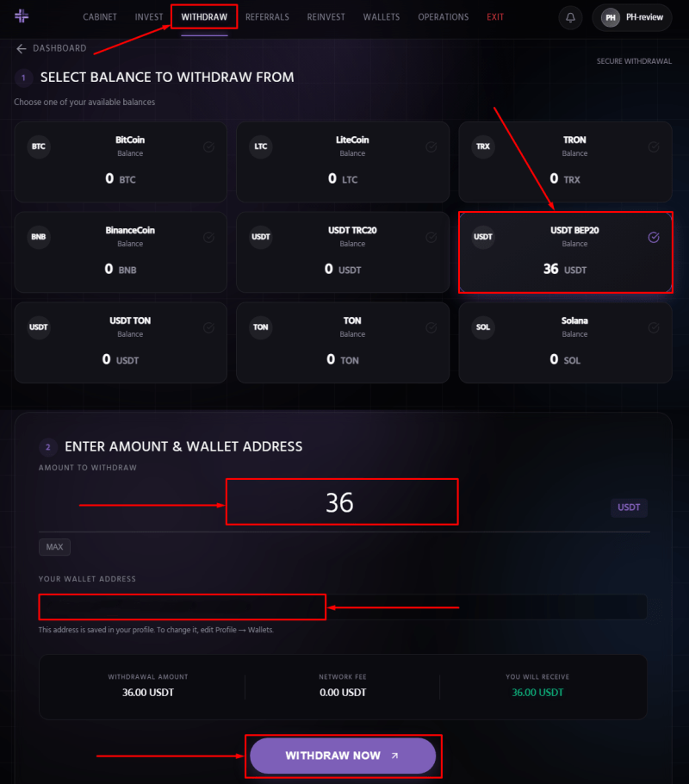
Task: Click the MAX amount button
Action: (54, 546)
